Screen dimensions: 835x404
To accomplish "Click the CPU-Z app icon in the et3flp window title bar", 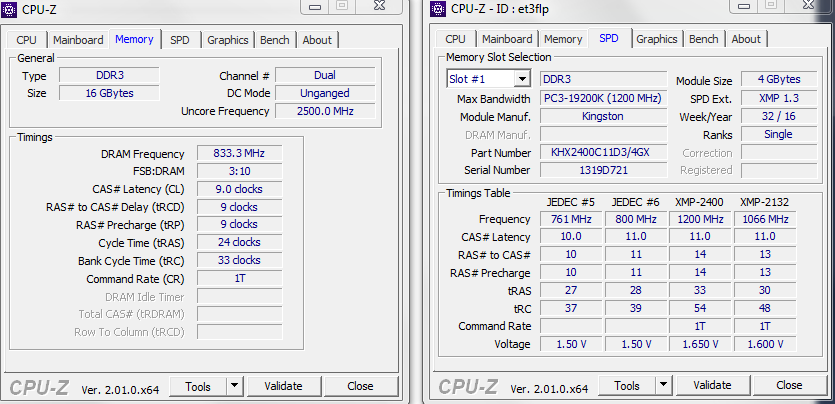I will (438, 9).
